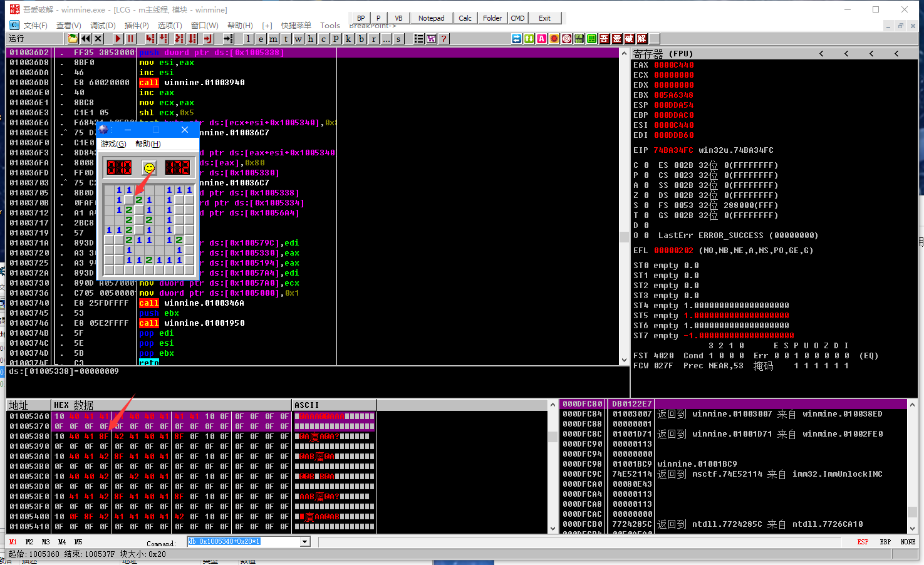The height and width of the screenshot is (565, 924).
Task: Open the 调试(D) menu
Action: [x=103, y=26]
